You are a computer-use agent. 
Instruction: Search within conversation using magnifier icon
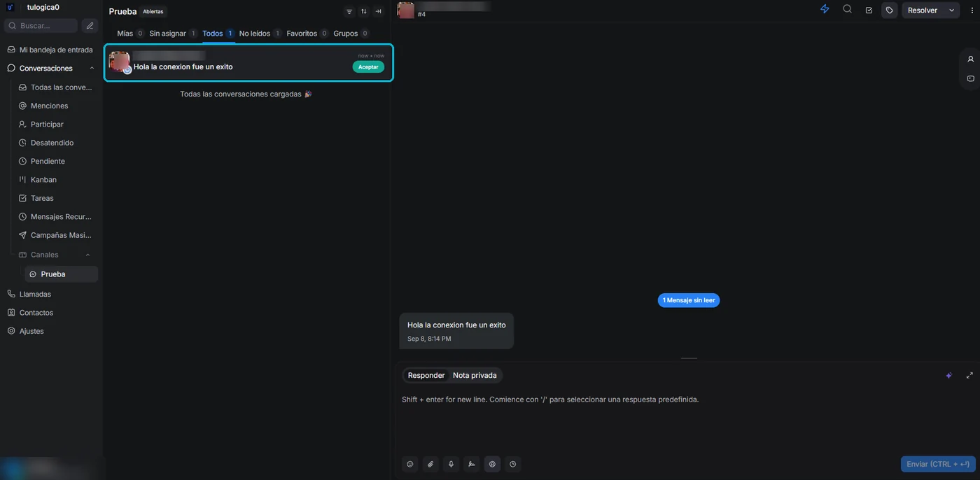[x=847, y=10]
